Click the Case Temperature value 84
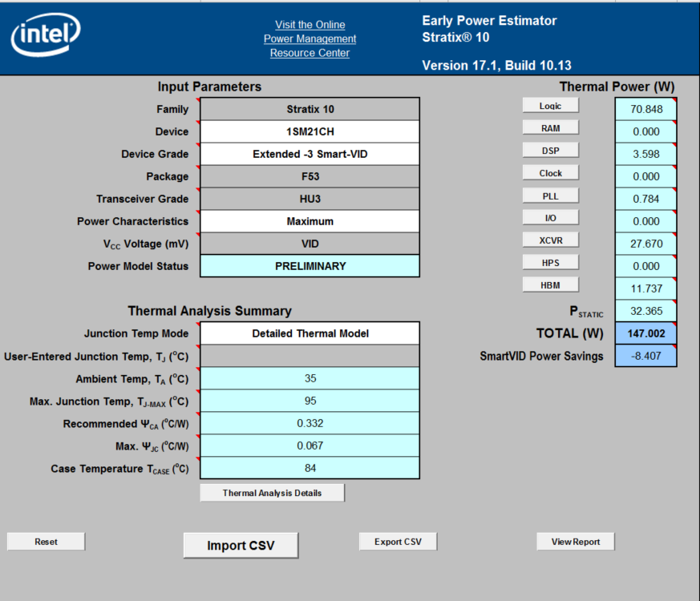700x601 pixels. point(310,468)
